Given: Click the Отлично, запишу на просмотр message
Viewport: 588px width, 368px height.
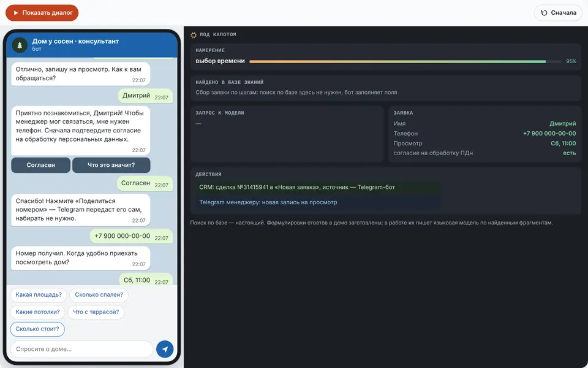Looking at the screenshot, I should coord(81,74).
